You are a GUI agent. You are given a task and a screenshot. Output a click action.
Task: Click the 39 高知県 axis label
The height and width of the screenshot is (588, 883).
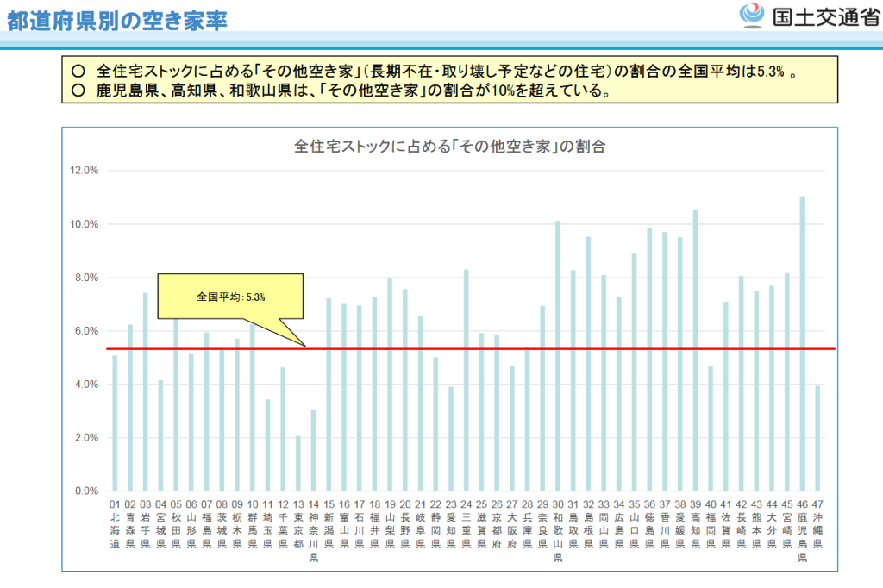click(696, 524)
